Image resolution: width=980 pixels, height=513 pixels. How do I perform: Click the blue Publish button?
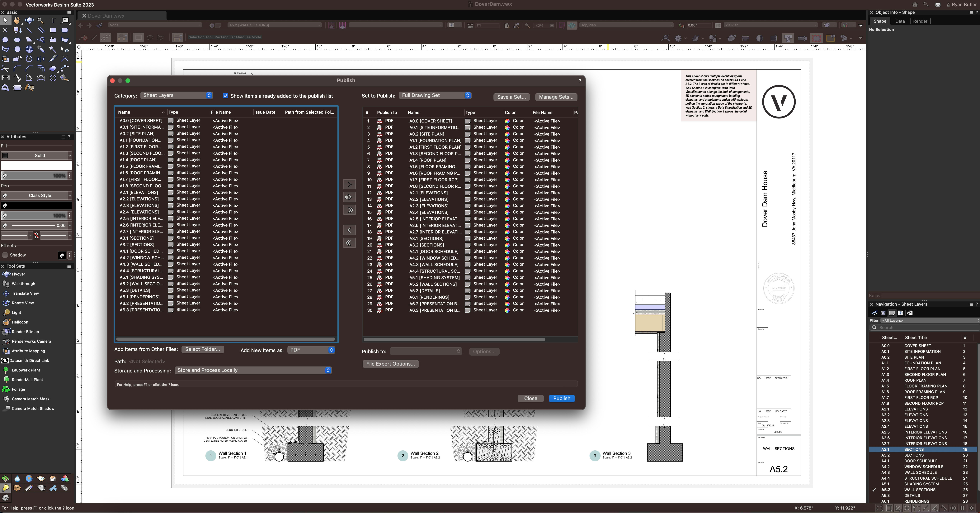pyautogui.click(x=562, y=398)
